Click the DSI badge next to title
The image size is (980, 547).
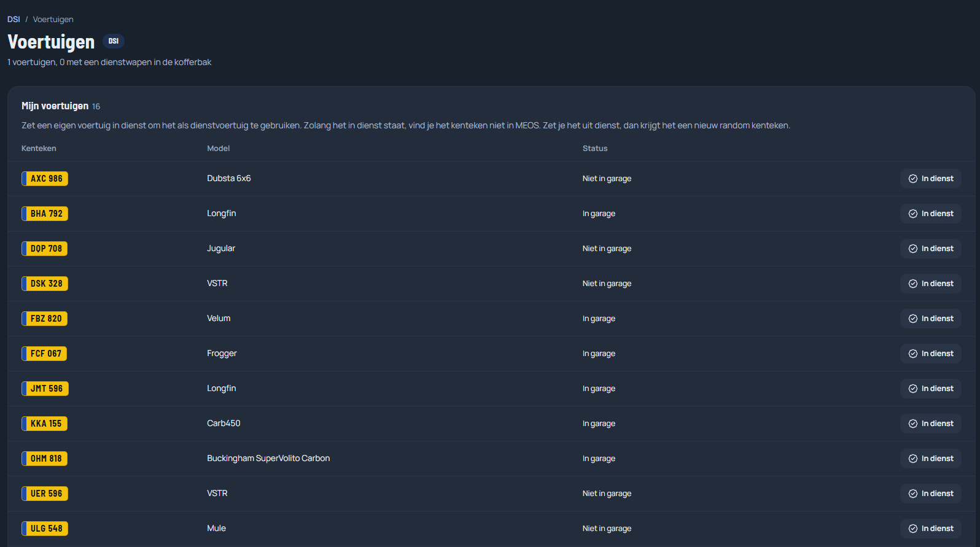pos(114,41)
